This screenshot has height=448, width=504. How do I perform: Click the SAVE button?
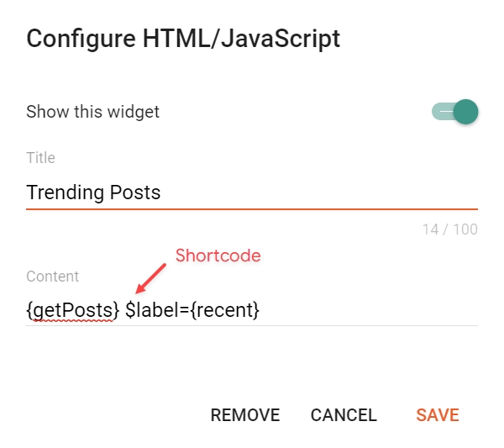pyautogui.click(x=438, y=415)
